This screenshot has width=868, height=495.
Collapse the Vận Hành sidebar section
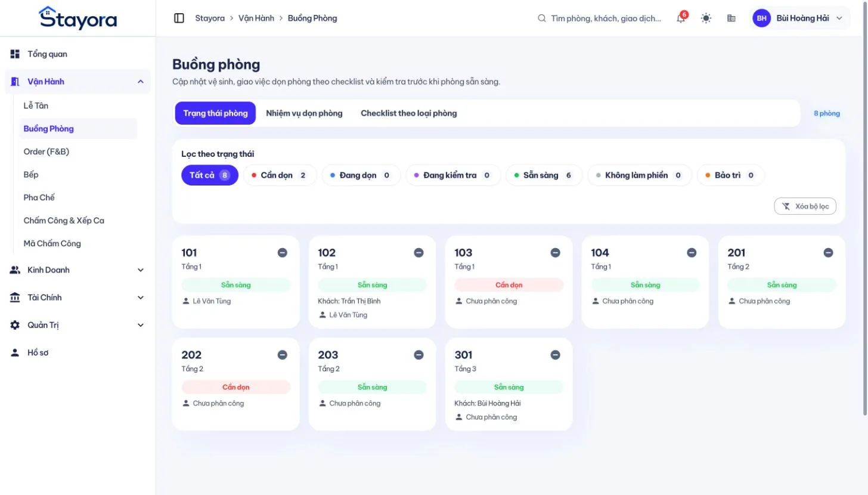point(77,82)
